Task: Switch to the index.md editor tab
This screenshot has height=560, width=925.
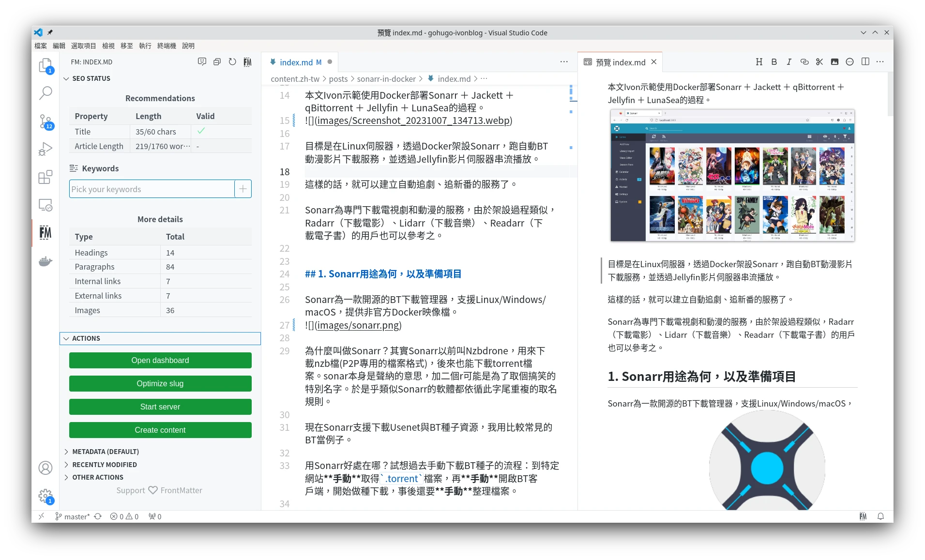Action: [x=296, y=62]
